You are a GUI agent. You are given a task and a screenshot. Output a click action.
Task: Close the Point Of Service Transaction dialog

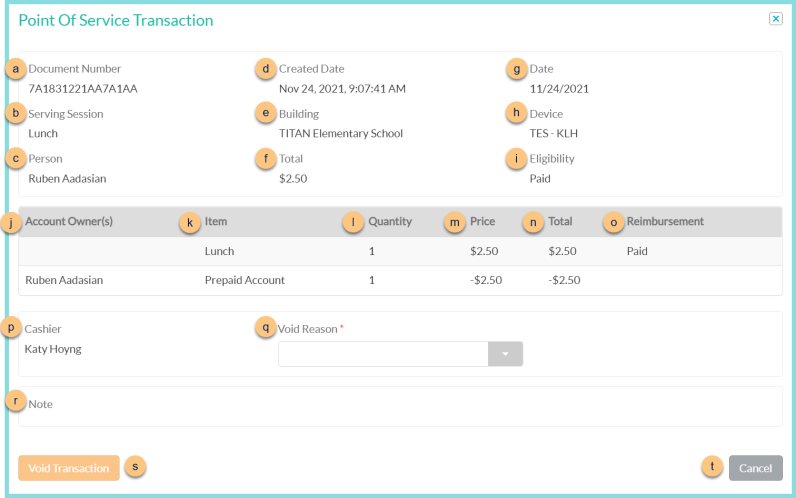coord(775,19)
